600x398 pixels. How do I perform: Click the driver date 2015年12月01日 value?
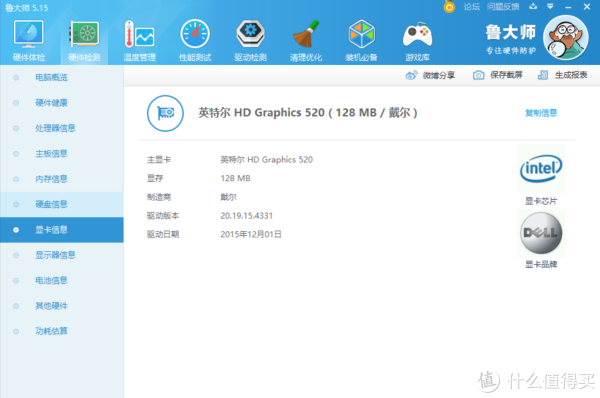[251, 234]
